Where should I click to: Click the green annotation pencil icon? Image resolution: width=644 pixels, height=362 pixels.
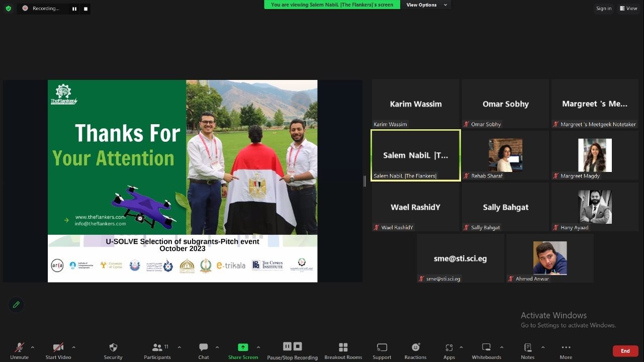(x=16, y=305)
